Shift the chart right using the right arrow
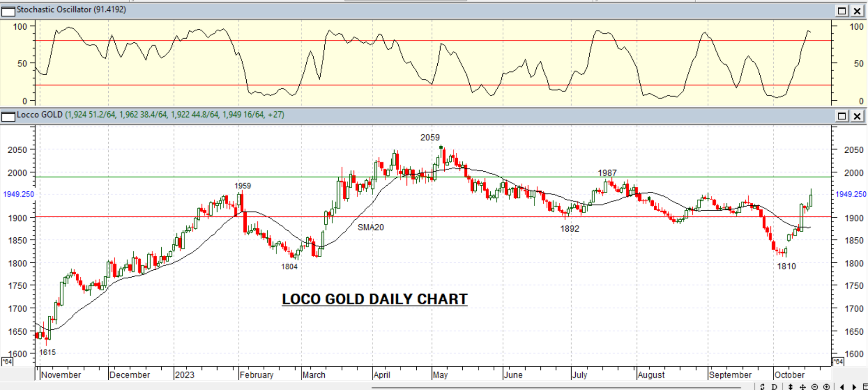The image size is (868, 390). pyautogui.click(x=854, y=386)
